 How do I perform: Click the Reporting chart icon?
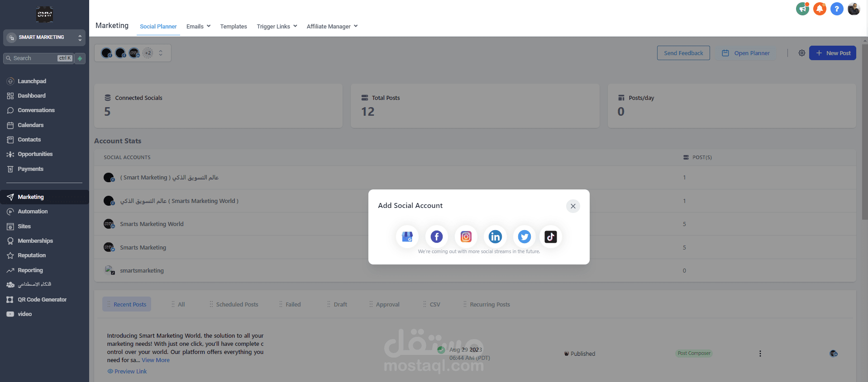coord(10,270)
